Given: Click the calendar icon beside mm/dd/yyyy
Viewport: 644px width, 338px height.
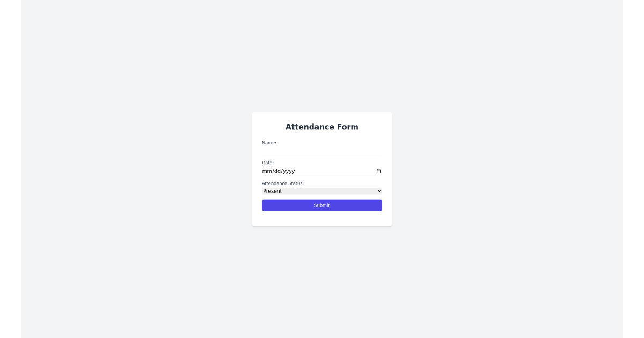Looking at the screenshot, I should tap(379, 171).
